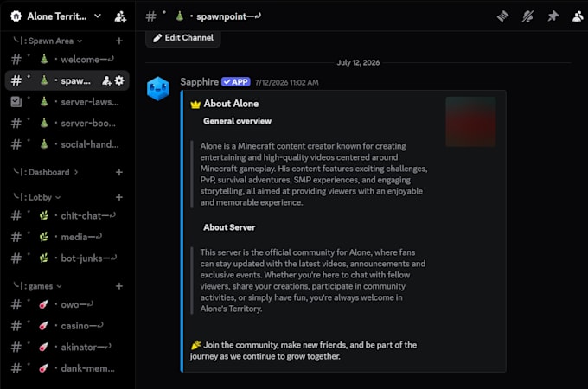Screen dimensions: 588x389
Task: Collapse the games category
Action: pos(37,286)
